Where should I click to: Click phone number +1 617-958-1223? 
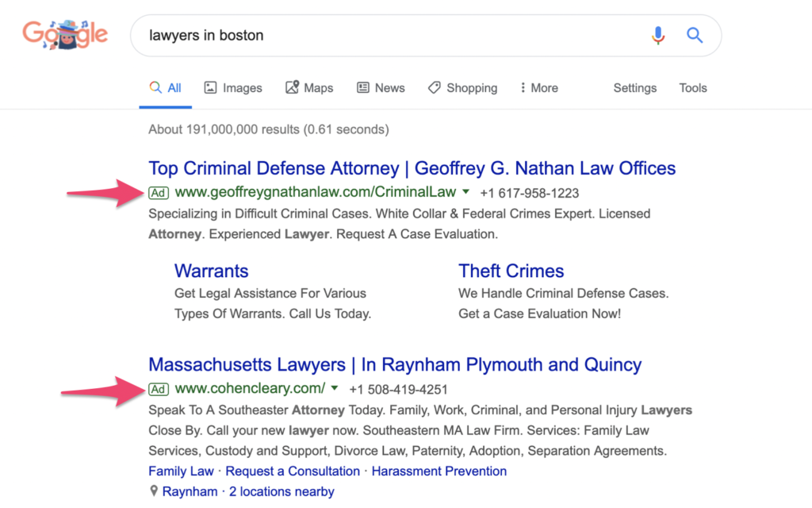(x=529, y=194)
